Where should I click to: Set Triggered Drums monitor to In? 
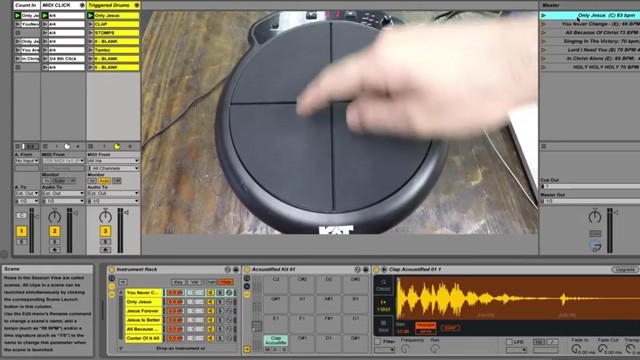(x=93, y=181)
